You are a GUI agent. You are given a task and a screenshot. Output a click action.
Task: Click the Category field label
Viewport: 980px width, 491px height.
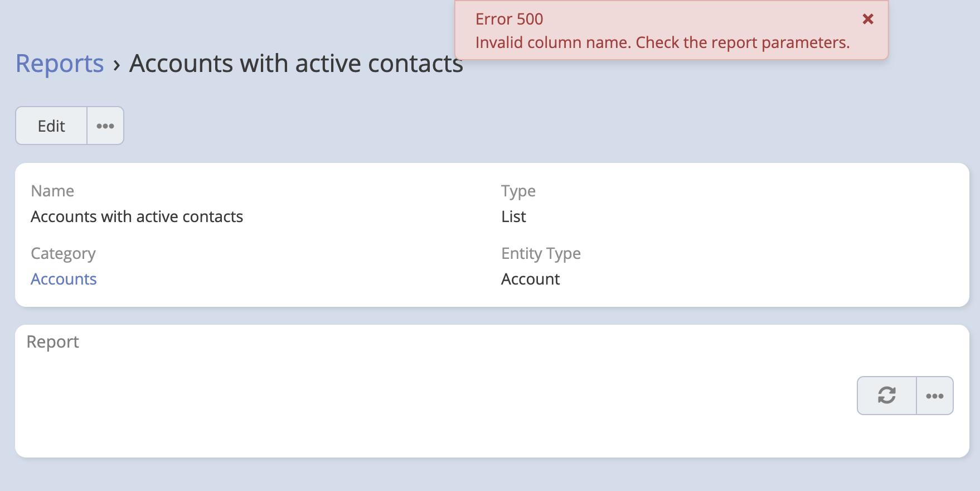[63, 254]
